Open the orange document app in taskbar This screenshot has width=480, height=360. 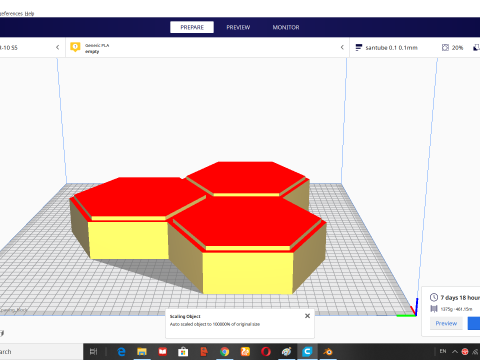coord(204,352)
